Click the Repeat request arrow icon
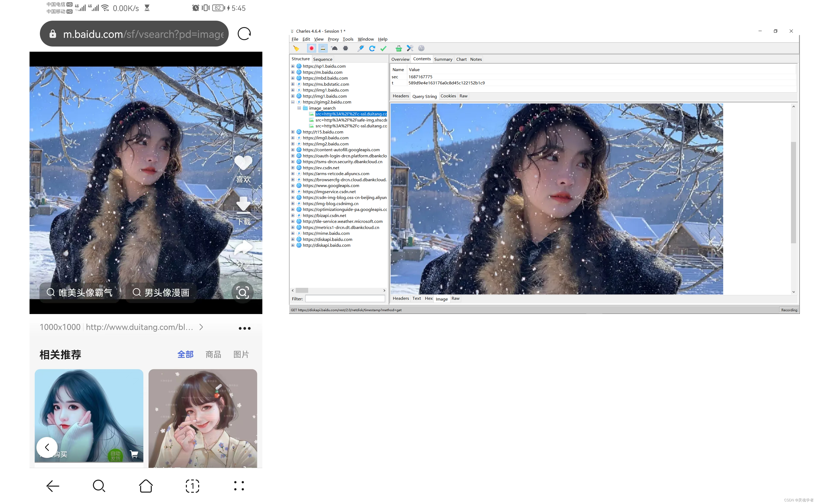The height and width of the screenshot is (504, 817). click(x=372, y=48)
